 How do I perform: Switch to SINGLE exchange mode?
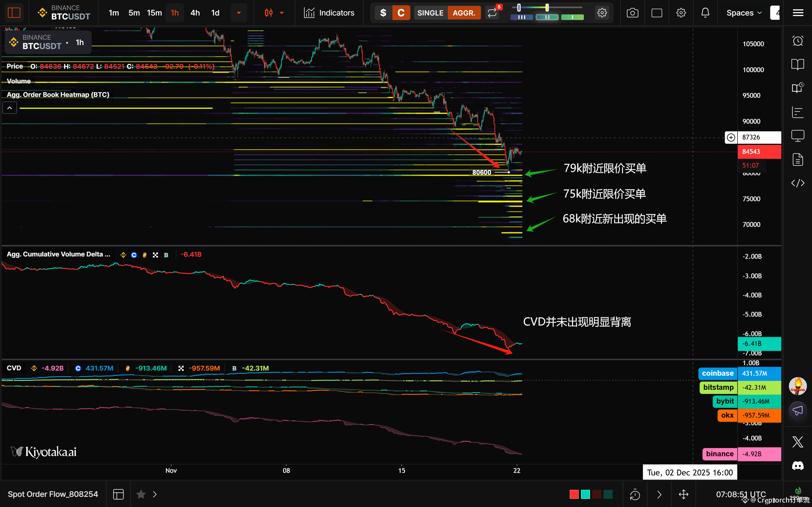click(430, 13)
